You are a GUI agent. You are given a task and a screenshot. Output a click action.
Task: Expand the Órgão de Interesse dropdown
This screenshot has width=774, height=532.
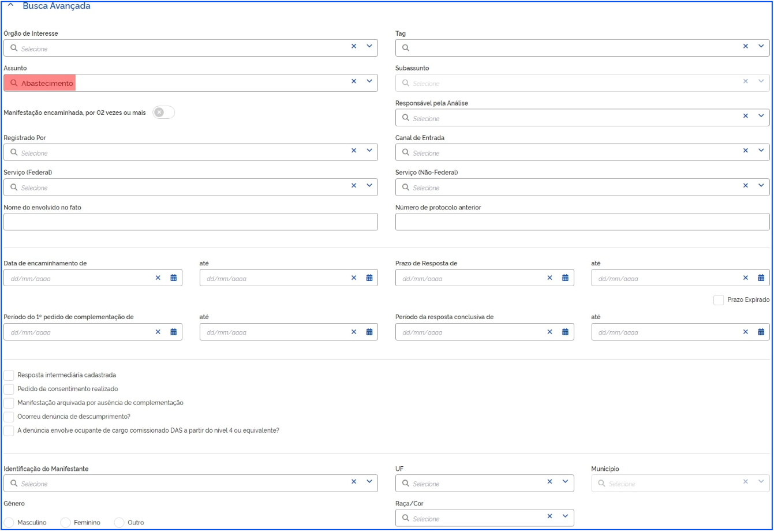[x=369, y=47]
